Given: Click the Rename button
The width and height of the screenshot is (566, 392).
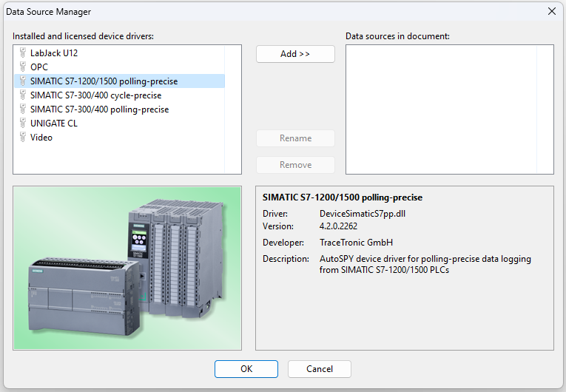Looking at the screenshot, I should (x=295, y=138).
